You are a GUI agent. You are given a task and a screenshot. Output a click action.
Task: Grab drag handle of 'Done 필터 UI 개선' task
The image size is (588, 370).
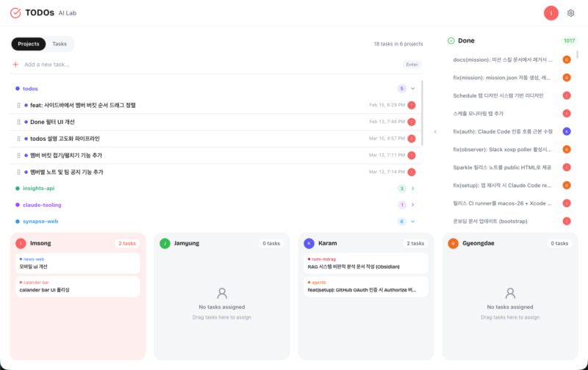18,122
